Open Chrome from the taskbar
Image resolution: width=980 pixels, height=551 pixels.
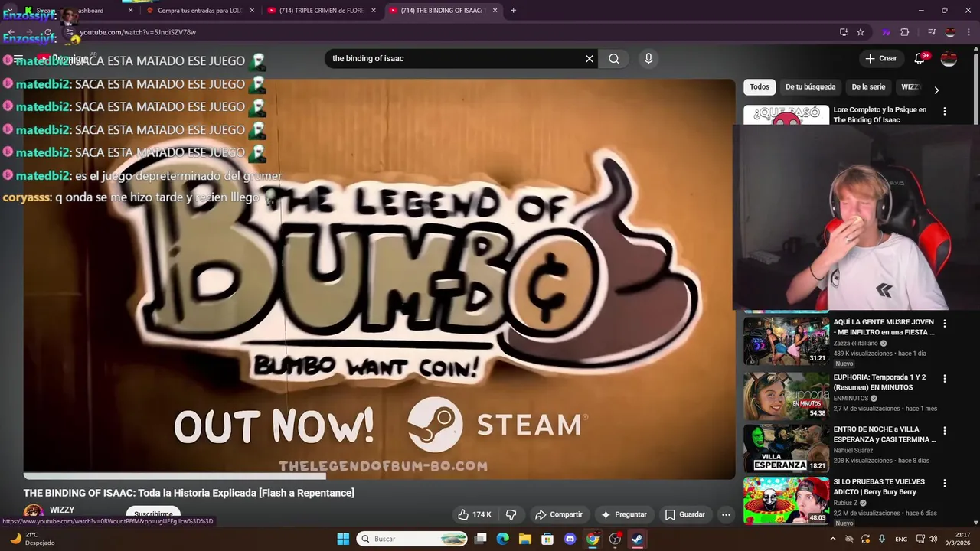593,539
